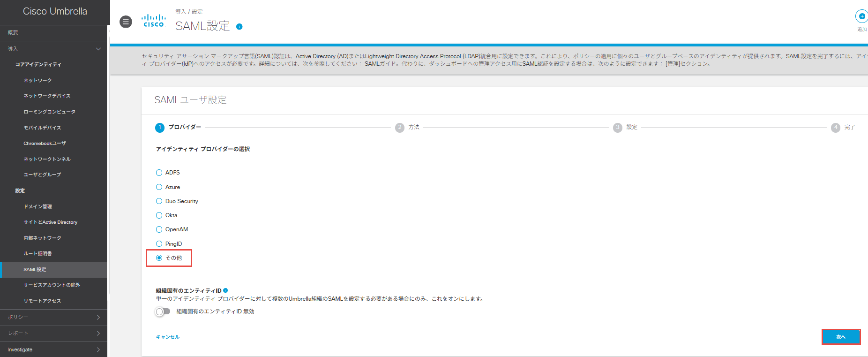This screenshot has height=357, width=868.
Task: Toggle 組織固有のエンティティID switch
Action: 163,311
